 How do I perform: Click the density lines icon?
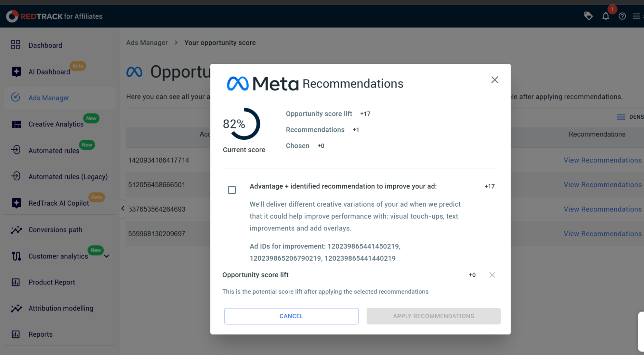point(621,117)
